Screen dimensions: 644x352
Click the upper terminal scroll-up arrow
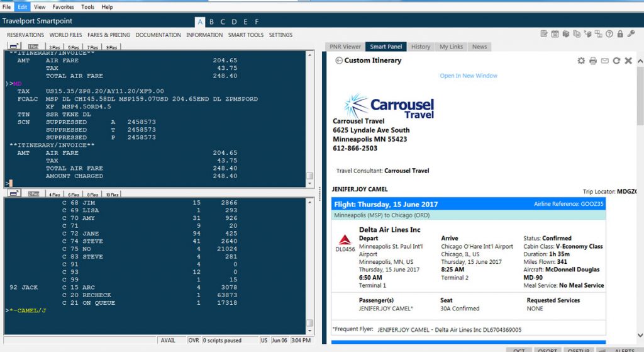coord(309,55)
